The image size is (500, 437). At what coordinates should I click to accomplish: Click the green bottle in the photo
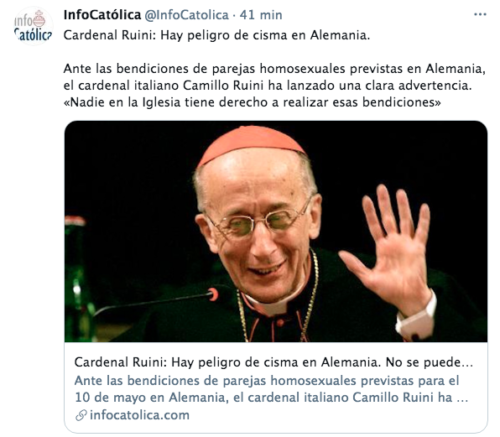[76, 278]
